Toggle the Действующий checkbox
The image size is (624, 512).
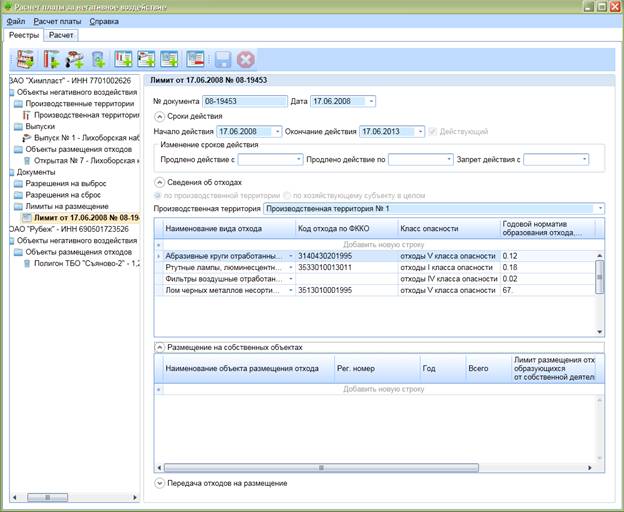pyautogui.click(x=433, y=132)
